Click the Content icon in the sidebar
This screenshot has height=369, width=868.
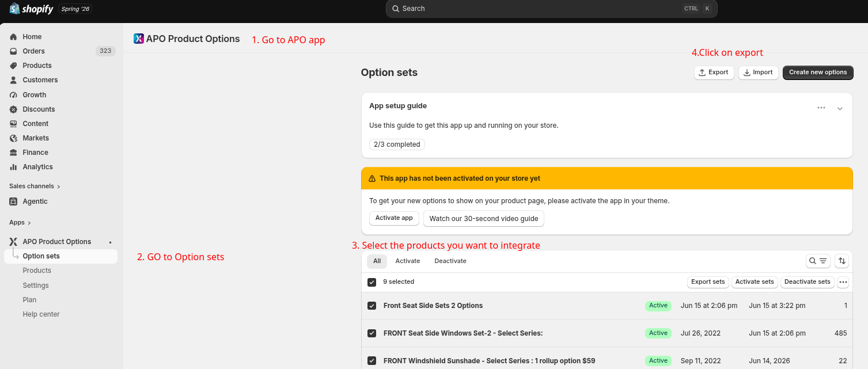13,124
